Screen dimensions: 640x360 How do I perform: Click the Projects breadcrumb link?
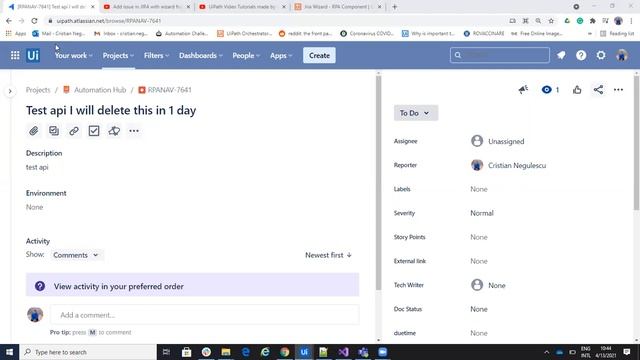click(38, 90)
